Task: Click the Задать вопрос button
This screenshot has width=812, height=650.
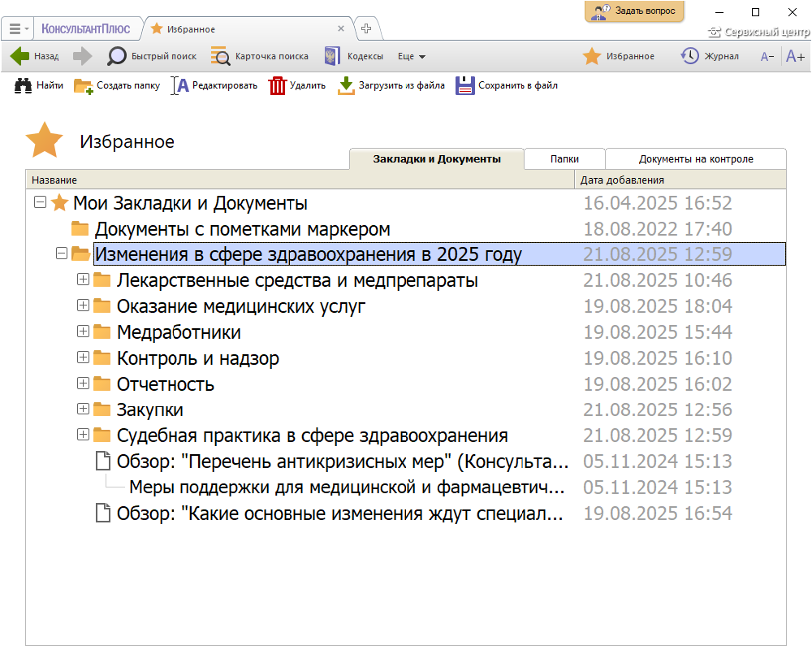Action: (x=634, y=11)
